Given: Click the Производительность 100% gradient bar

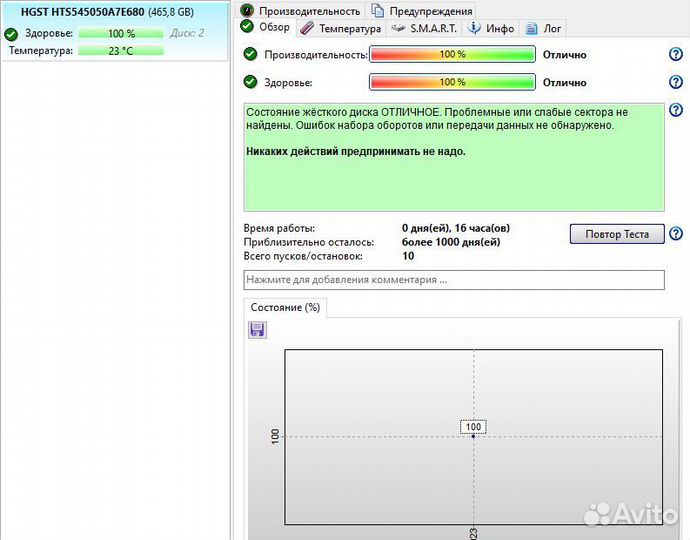Looking at the screenshot, I should pos(452,55).
